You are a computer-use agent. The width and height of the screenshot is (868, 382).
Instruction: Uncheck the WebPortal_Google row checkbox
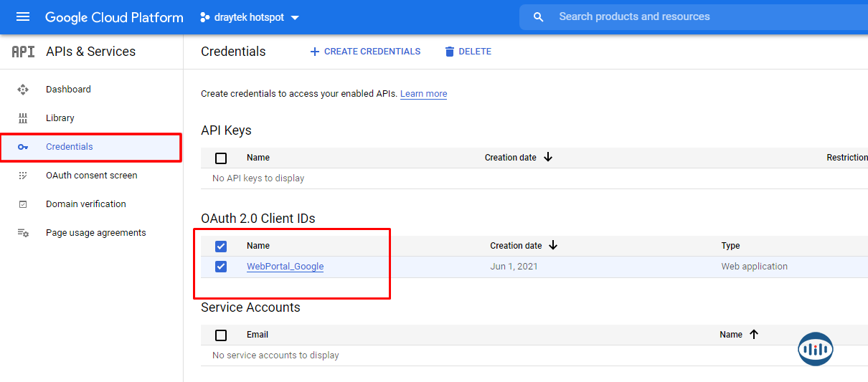tap(221, 267)
